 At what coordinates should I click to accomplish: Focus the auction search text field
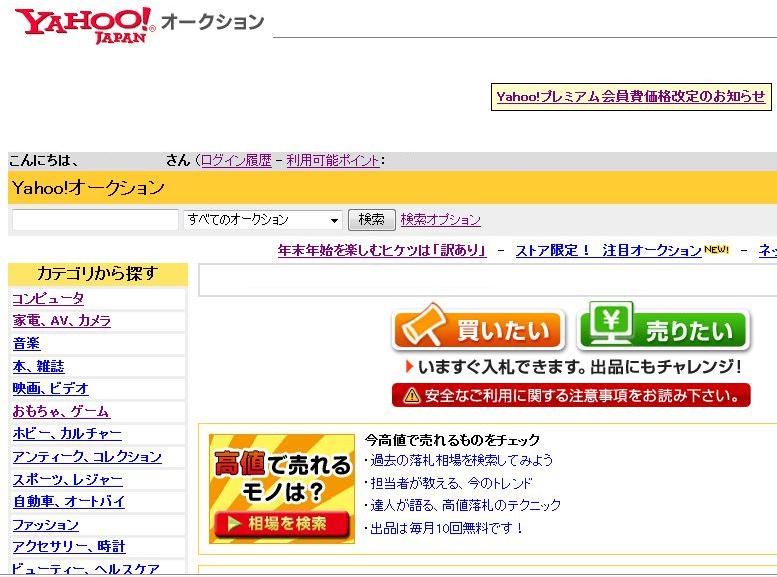click(95, 220)
